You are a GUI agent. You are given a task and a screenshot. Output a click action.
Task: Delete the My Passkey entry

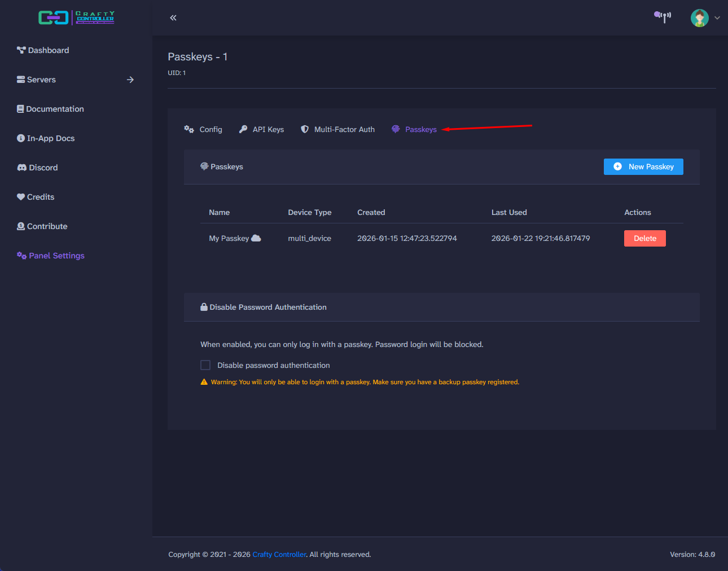coord(644,238)
